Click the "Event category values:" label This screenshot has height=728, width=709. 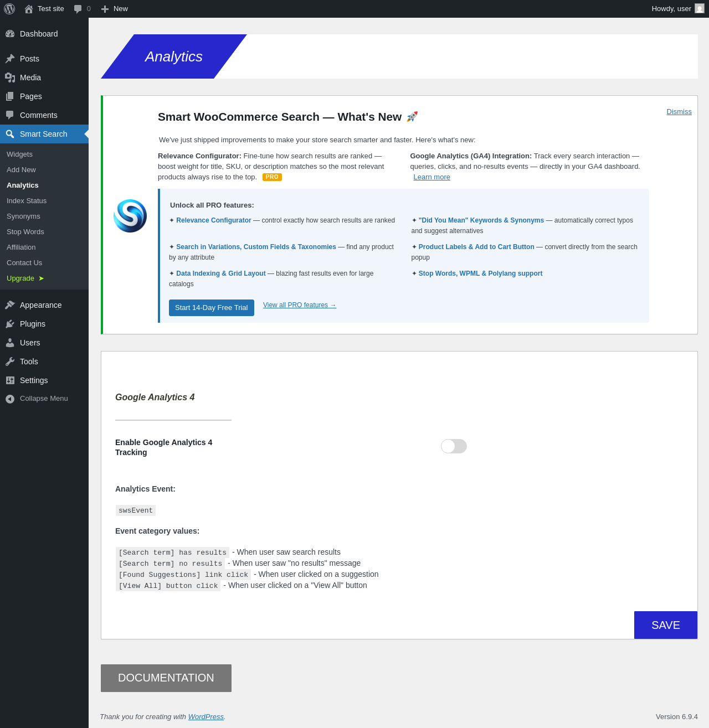pos(157,531)
